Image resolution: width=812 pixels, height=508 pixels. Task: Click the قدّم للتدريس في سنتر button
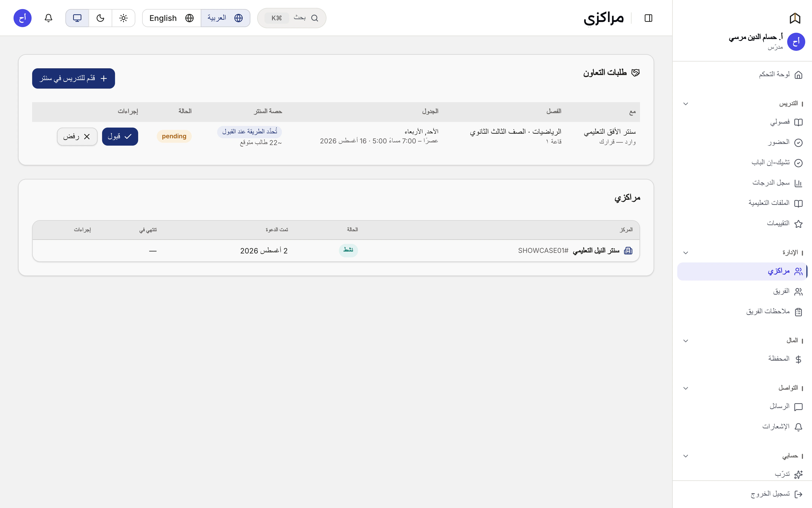(x=73, y=78)
